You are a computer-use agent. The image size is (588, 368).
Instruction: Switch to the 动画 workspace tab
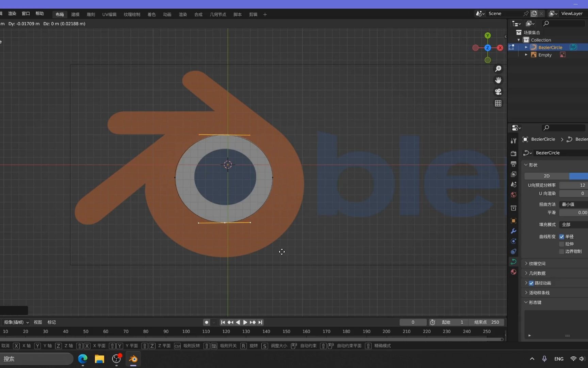(167, 14)
